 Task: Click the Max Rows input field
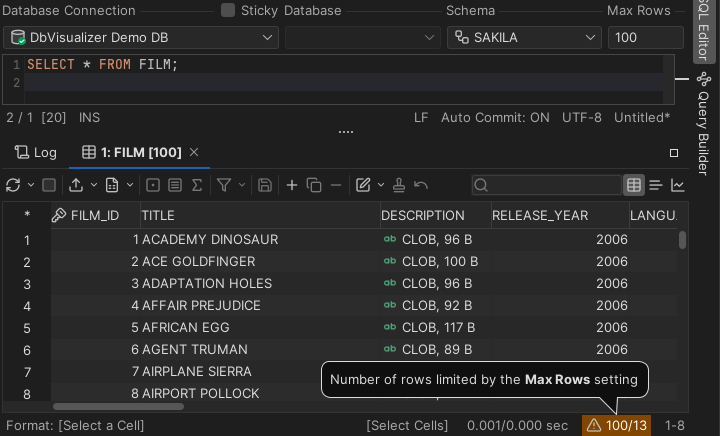(646, 38)
